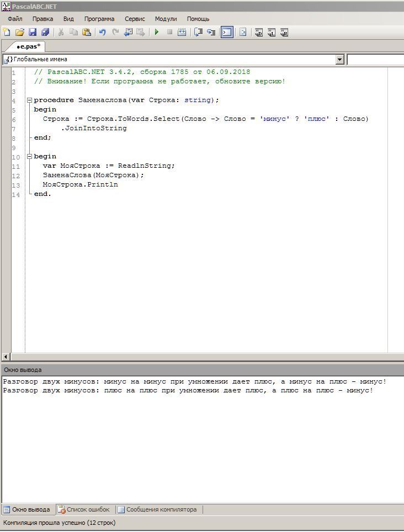The height and width of the screenshot is (532, 404).
Task: Click the Release version toolbar icon labeled R
Action: 284,32
